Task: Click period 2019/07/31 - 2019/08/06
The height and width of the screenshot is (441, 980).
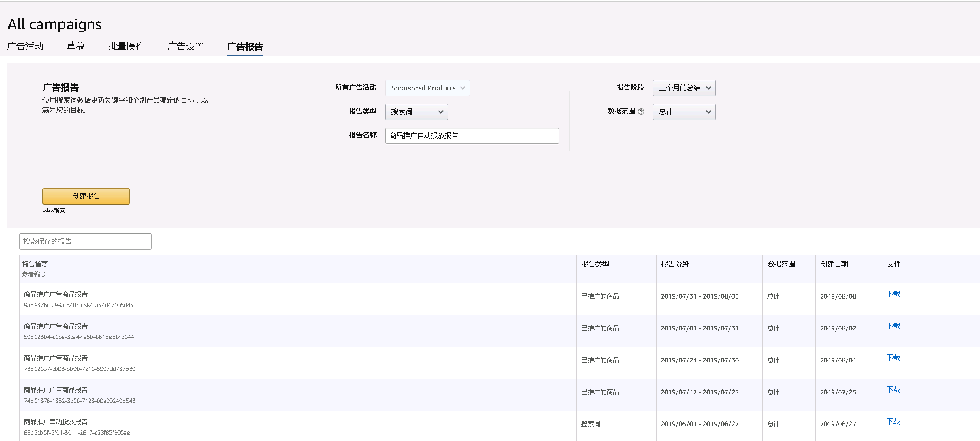Action: point(700,296)
